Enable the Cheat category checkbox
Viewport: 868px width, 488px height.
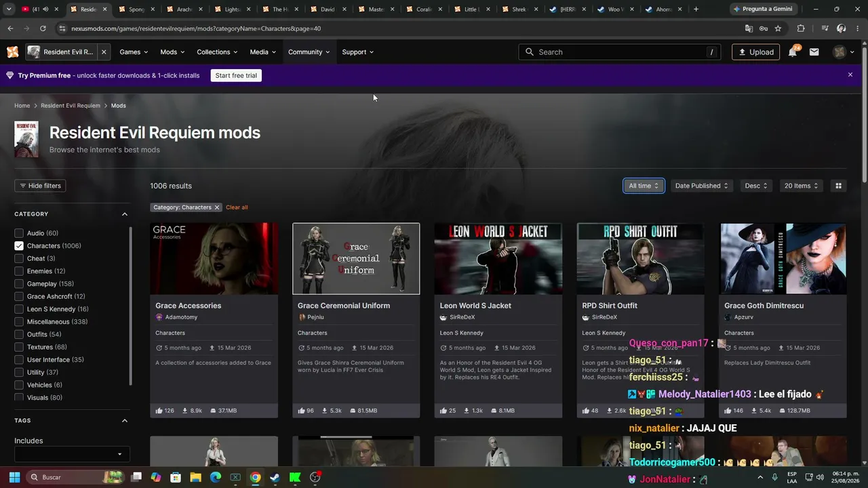(19, 258)
